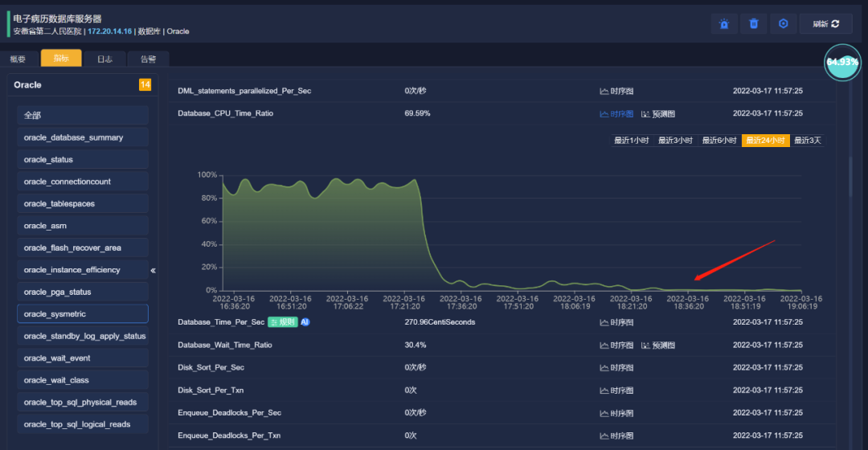
Task: Select oracle_tablespaces in the sidebar list
Action: [x=83, y=203]
